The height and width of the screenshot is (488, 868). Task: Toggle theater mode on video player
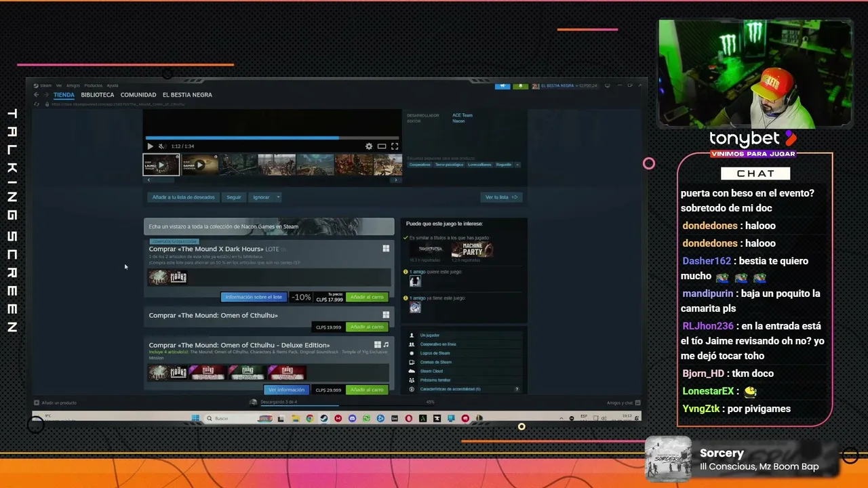point(382,146)
